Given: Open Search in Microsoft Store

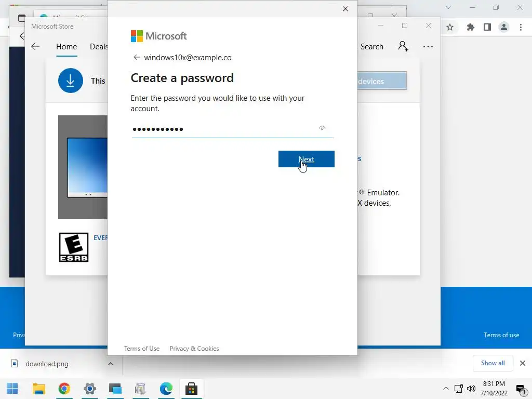Looking at the screenshot, I should point(371,46).
